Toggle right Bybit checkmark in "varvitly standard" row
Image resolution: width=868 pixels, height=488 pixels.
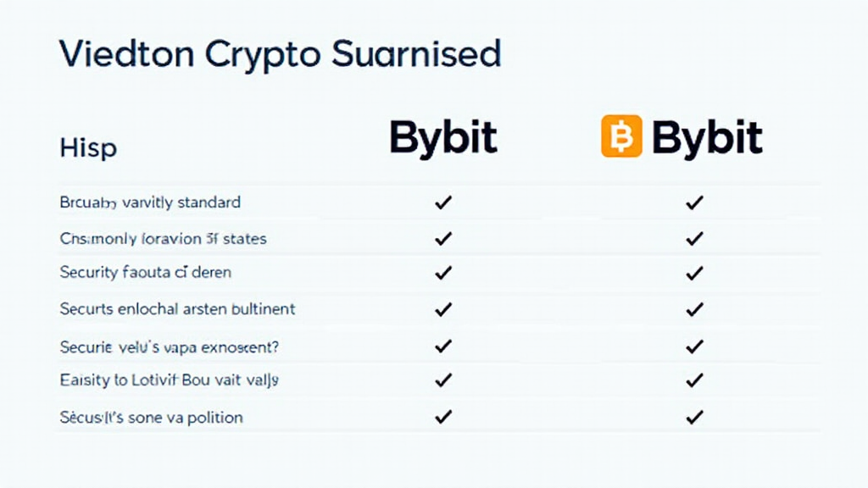click(695, 202)
